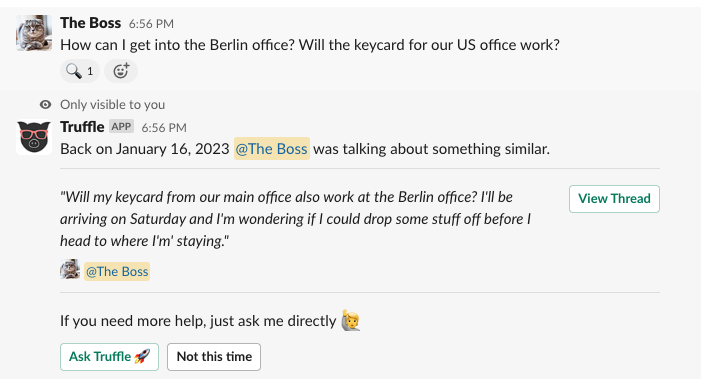
Task: Open @The Boss mention below the quote
Action: (117, 271)
